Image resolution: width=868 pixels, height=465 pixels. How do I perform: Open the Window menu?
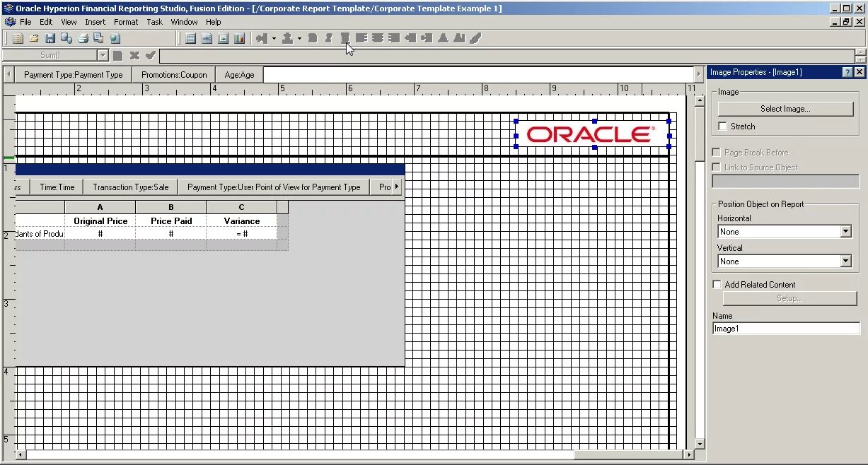tap(184, 22)
